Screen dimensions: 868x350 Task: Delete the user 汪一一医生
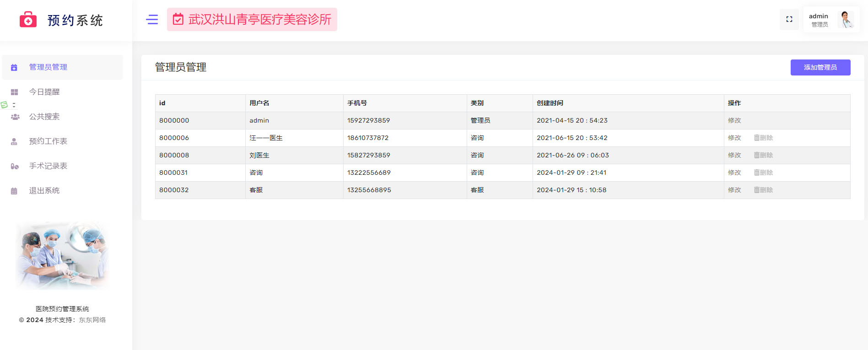pos(763,138)
